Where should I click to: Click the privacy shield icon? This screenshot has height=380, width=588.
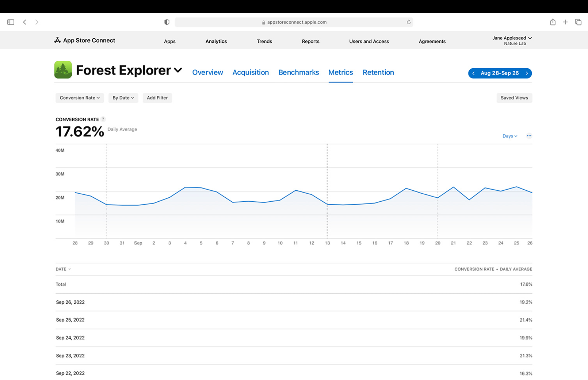pos(167,22)
